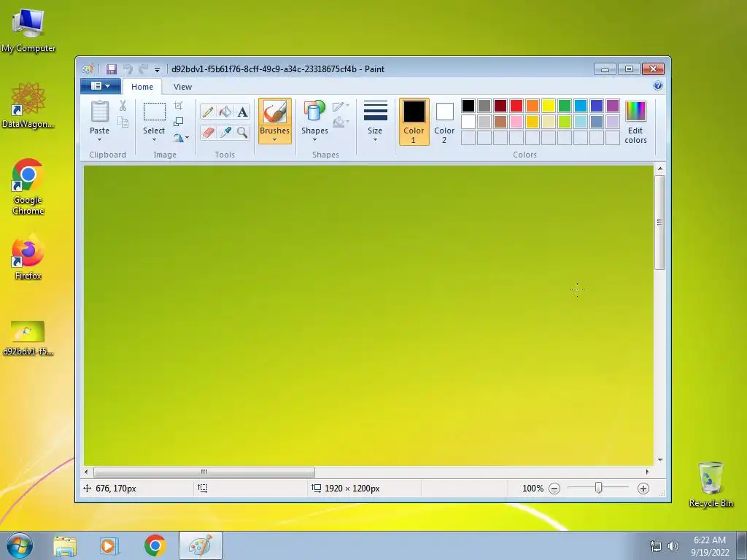Screen dimensions: 747x560
Task: Activate Color 2 background button
Action: point(444,122)
